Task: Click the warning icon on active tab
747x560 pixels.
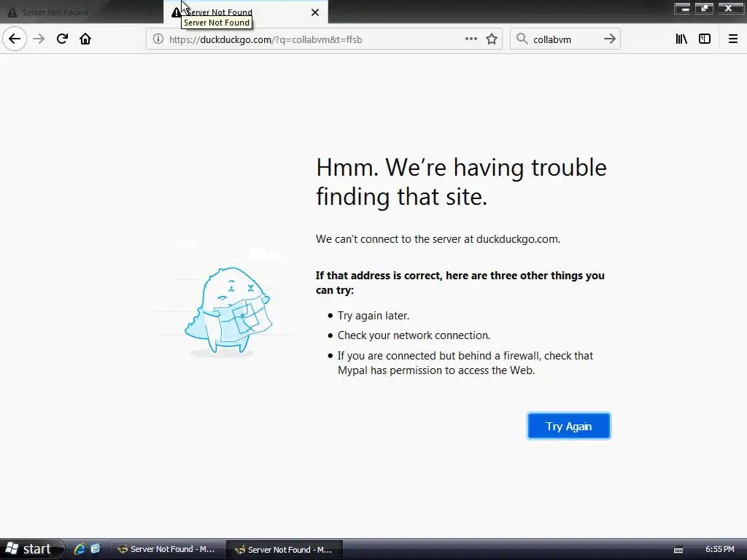Action: [177, 12]
